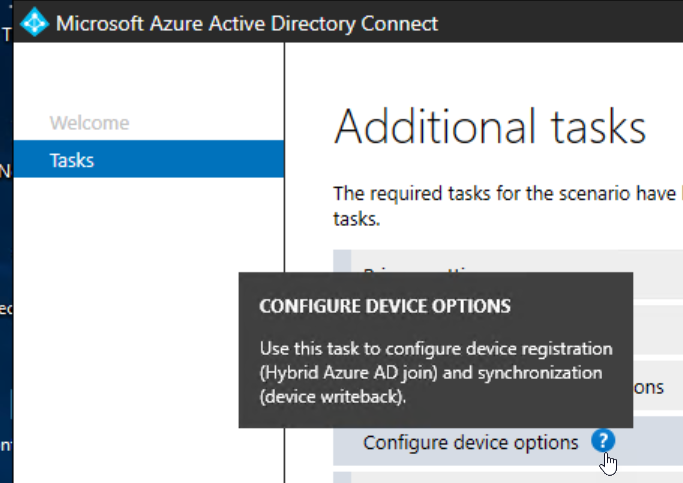This screenshot has height=483, width=683.
Task: Click the "Microsoft Azure Active Directory Connect" window title
Action: tap(247, 23)
